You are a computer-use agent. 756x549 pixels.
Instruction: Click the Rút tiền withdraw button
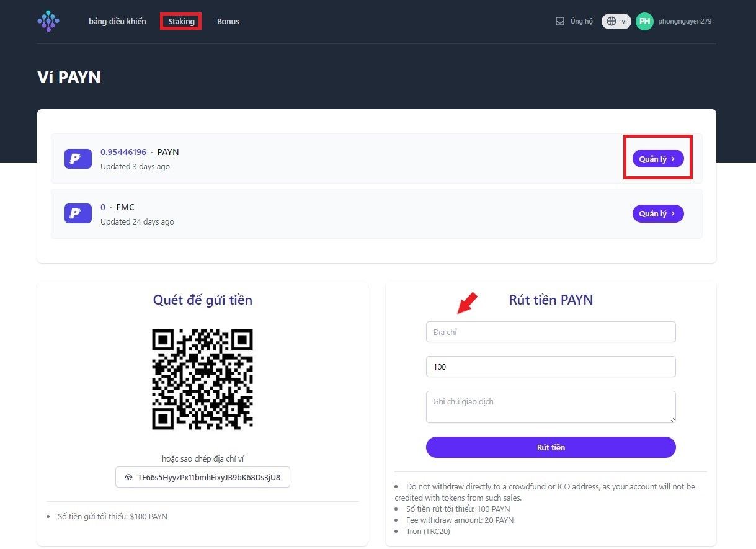(551, 447)
